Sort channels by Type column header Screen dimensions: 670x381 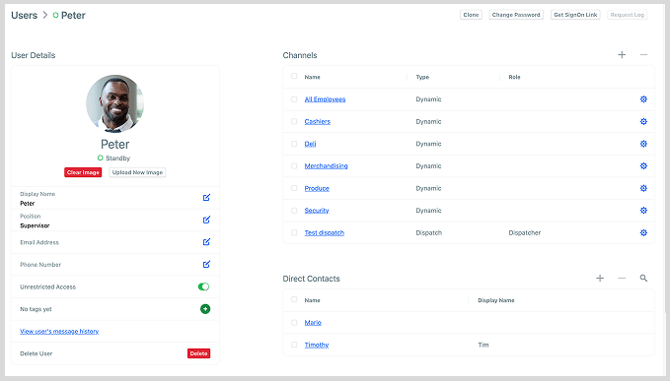422,77
